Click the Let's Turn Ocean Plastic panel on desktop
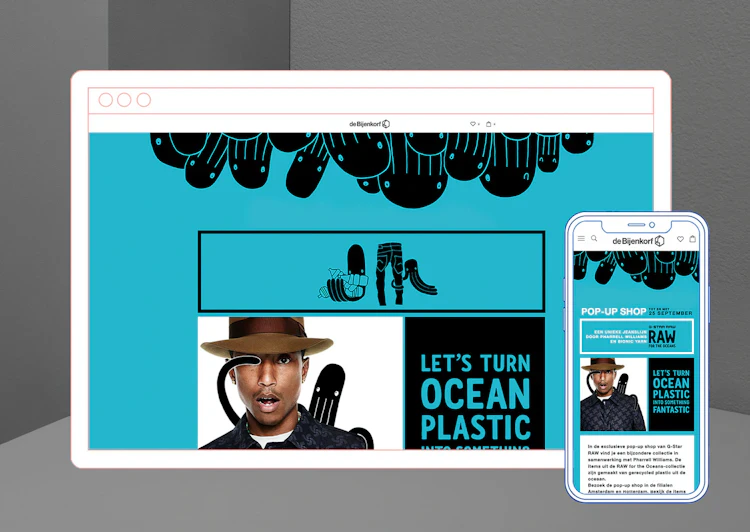 [475, 383]
